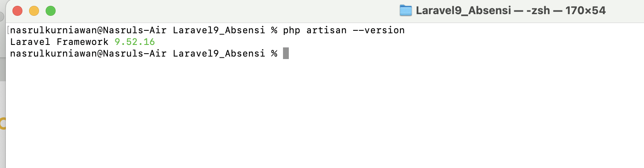The width and height of the screenshot is (644, 168).
Task: Click "Laravel9_Absensi" directory in the first prompt
Action: (219, 30)
